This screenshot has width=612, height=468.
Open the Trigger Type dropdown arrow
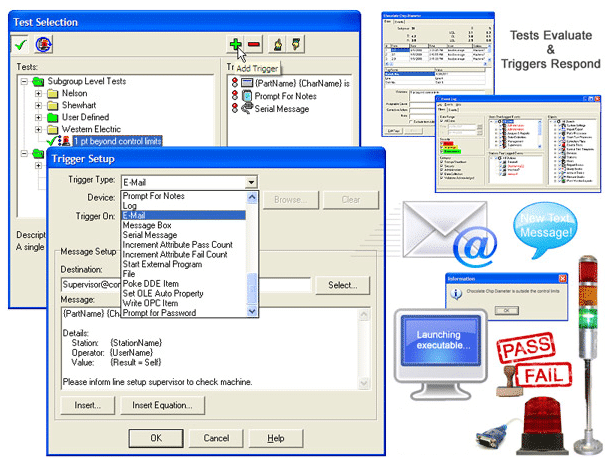click(251, 182)
